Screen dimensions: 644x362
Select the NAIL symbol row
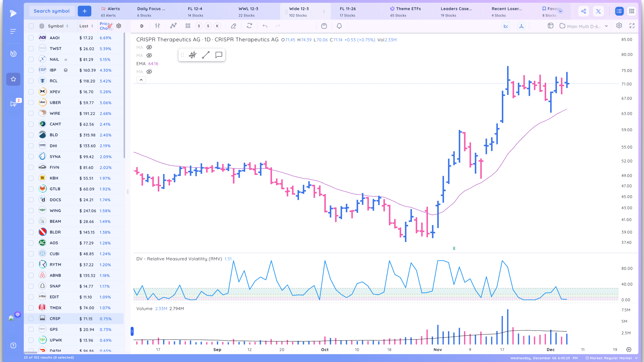(74, 60)
